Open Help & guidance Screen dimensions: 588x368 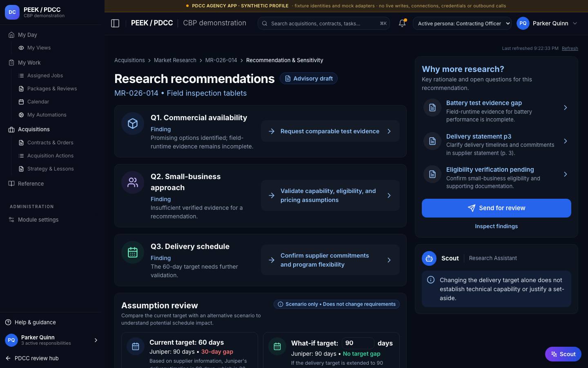(x=31, y=322)
